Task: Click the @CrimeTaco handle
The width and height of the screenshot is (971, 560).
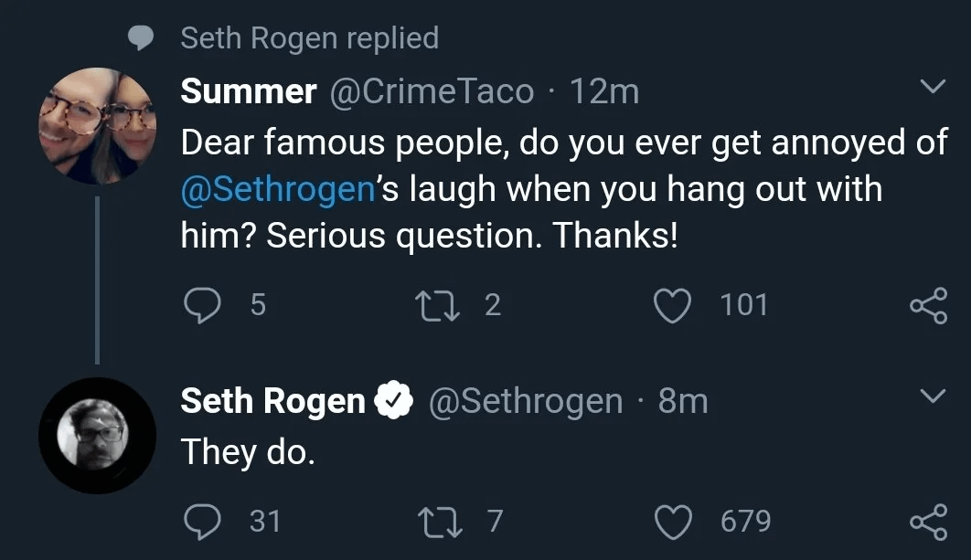Action: tap(430, 91)
